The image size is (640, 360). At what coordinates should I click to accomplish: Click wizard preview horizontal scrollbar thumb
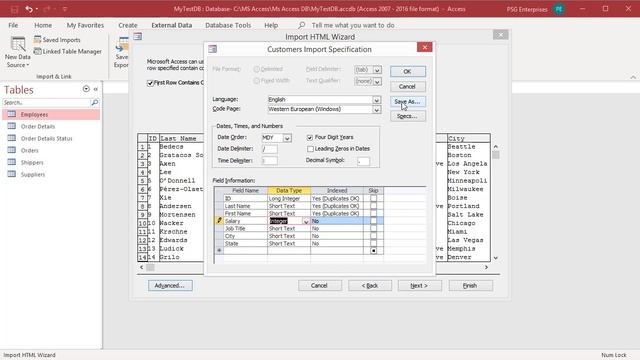(150, 267)
